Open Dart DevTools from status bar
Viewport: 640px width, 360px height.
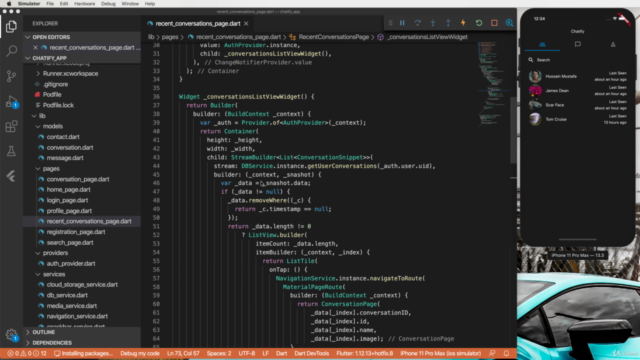click(311, 353)
